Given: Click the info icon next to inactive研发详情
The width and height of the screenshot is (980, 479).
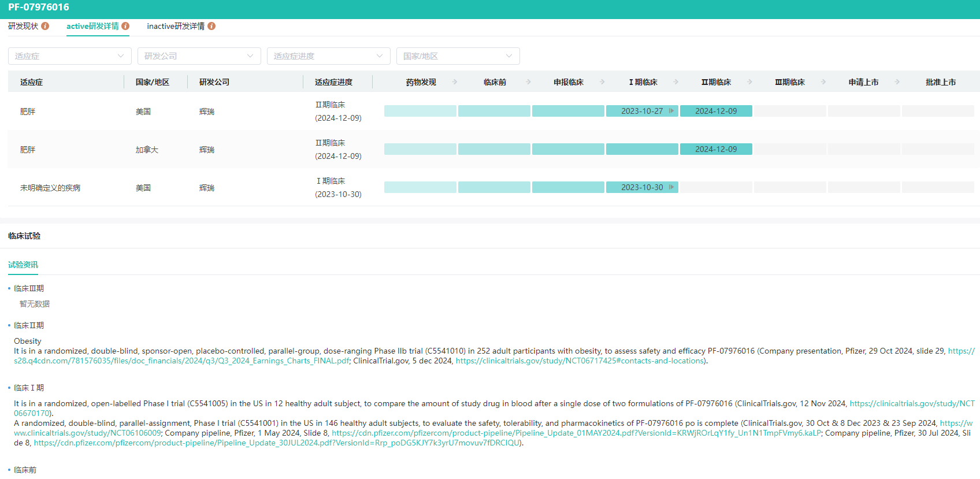Looking at the screenshot, I should tap(211, 26).
